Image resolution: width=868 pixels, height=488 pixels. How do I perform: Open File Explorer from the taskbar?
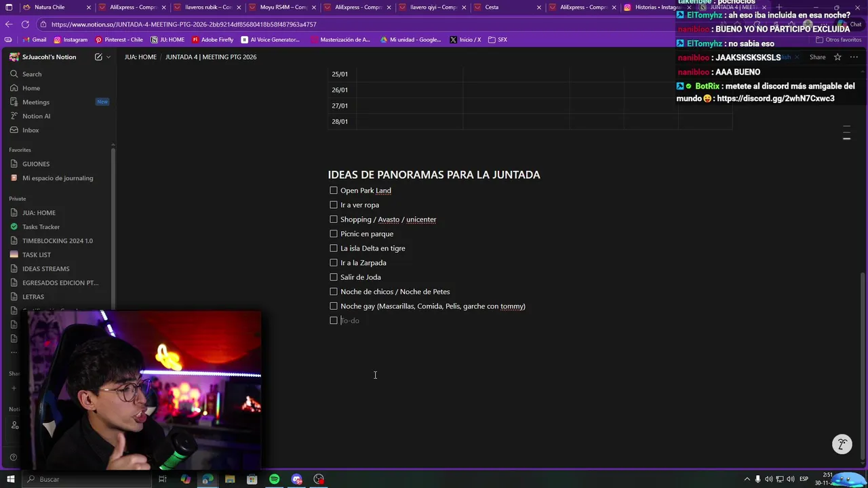230,479
